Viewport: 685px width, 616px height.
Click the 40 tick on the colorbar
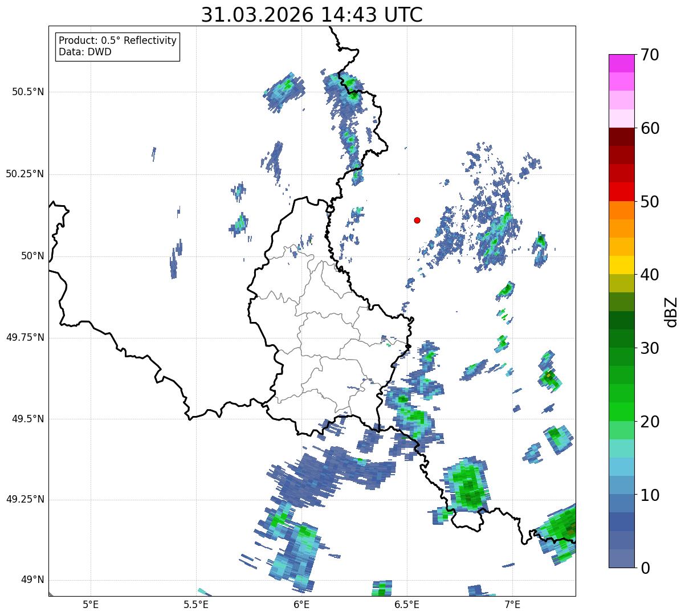click(649, 275)
